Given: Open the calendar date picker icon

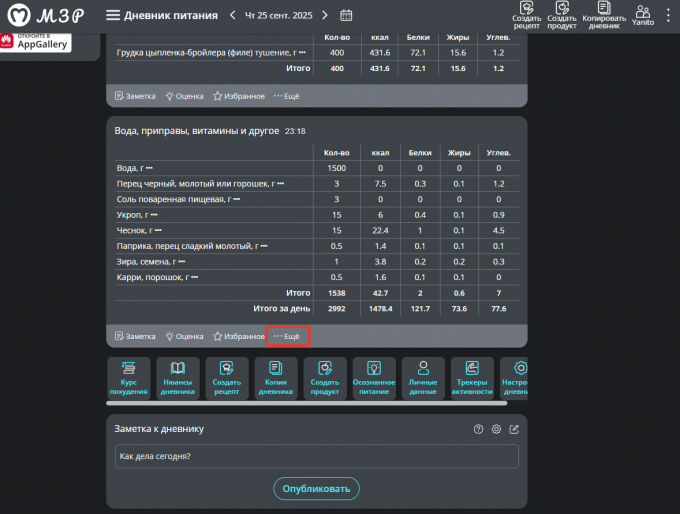Looking at the screenshot, I should tap(346, 15).
